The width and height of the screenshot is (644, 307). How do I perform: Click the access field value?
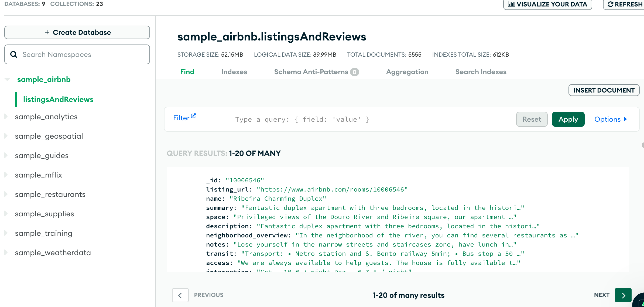click(x=379, y=263)
